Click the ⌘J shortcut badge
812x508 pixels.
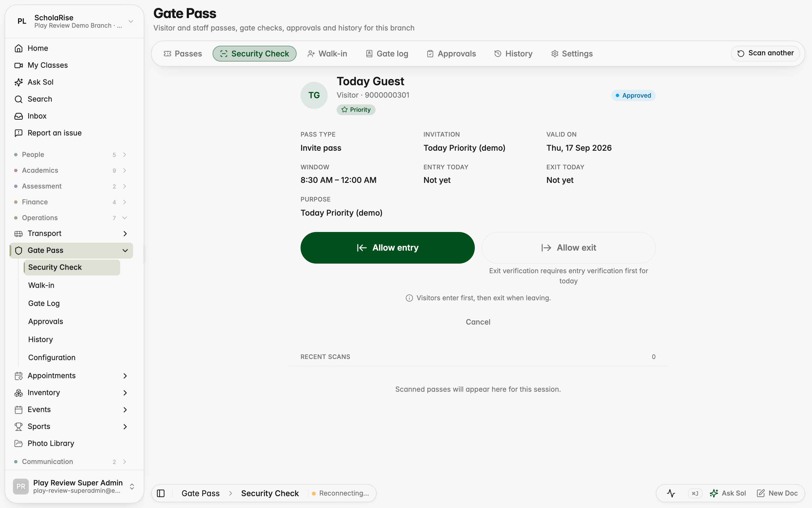pyautogui.click(x=695, y=493)
